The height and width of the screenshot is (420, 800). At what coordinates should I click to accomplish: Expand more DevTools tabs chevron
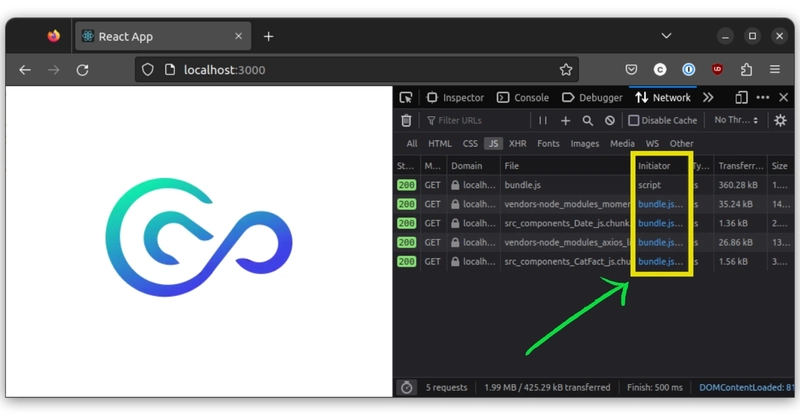click(x=708, y=98)
